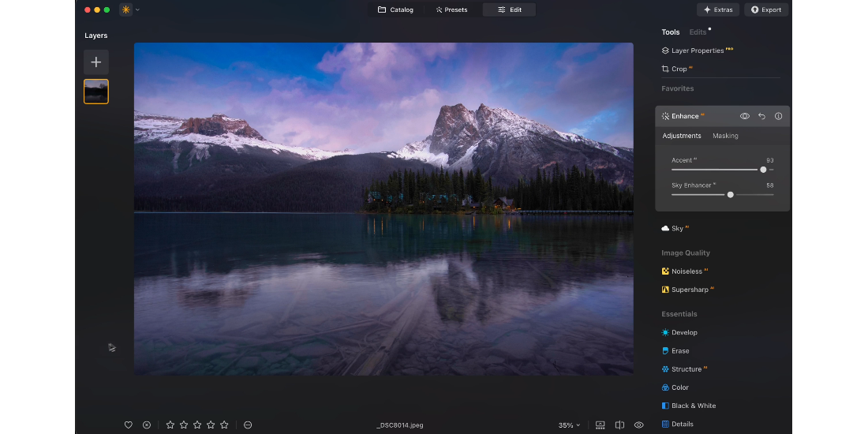
Task: Toggle Enhance tool visibility eye icon
Action: (744, 116)
